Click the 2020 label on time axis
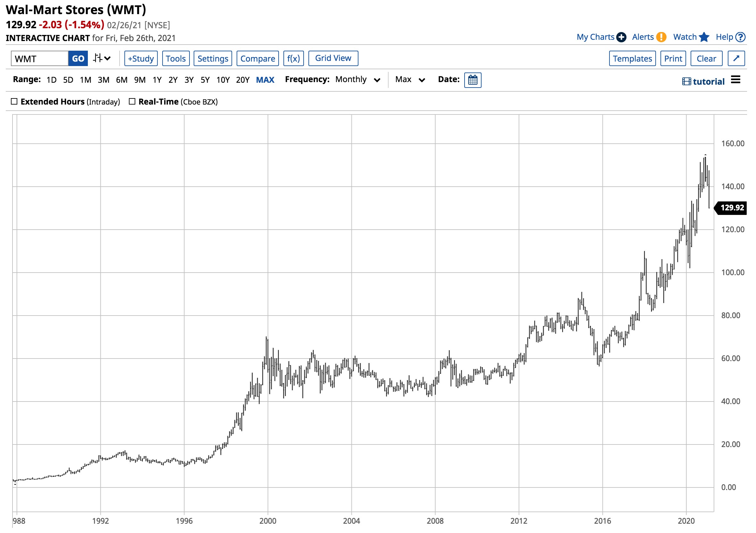Screen dimensions: 756x533 pos(686,521)
